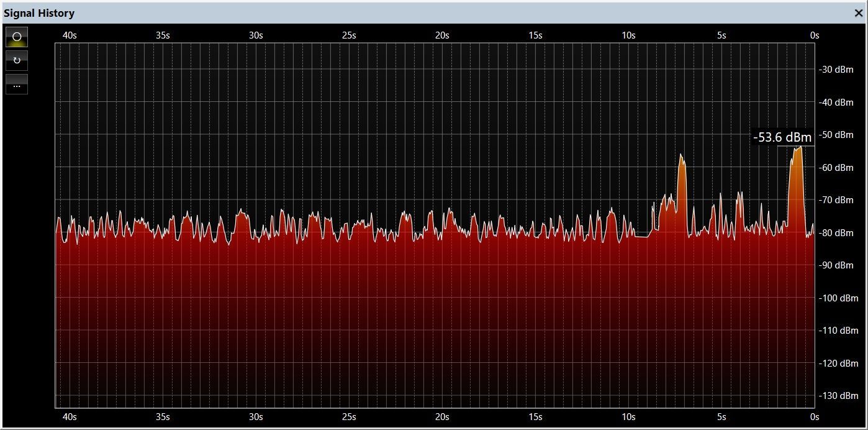Open the three-dots more options menu
The width and height of the screenshot is (868, 430).
(17, 85)
